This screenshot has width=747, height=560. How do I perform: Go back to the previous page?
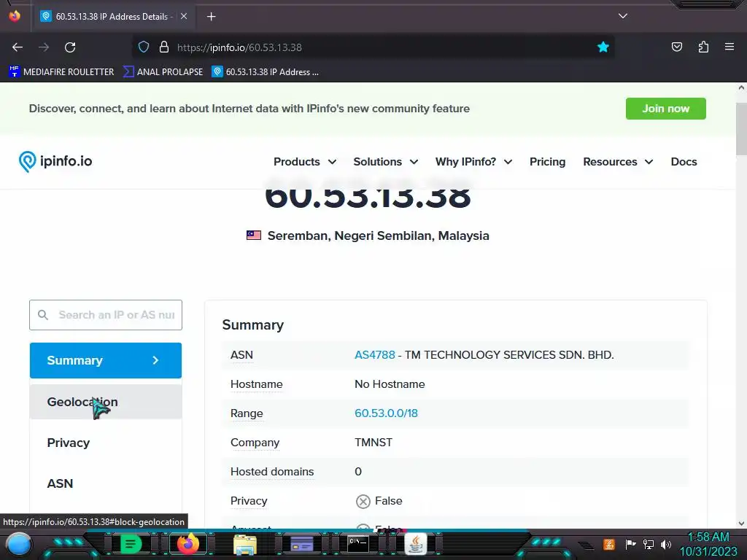tap(18, 47)
